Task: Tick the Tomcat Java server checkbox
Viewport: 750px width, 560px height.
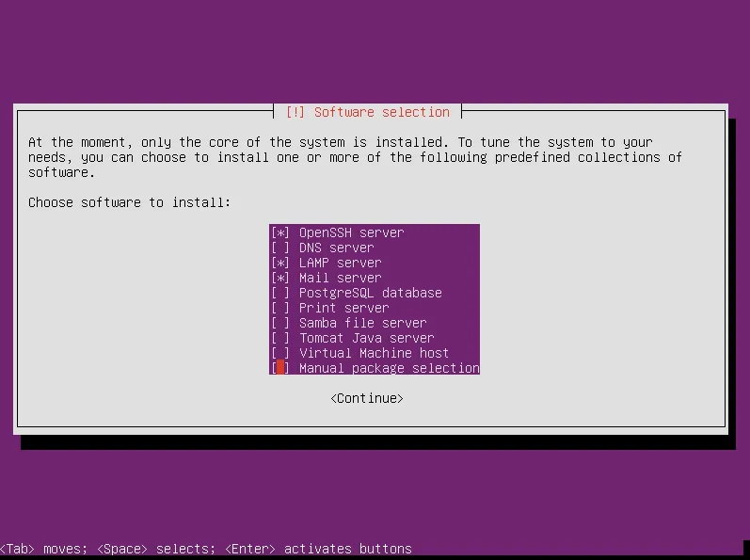Action: [280, 338]
